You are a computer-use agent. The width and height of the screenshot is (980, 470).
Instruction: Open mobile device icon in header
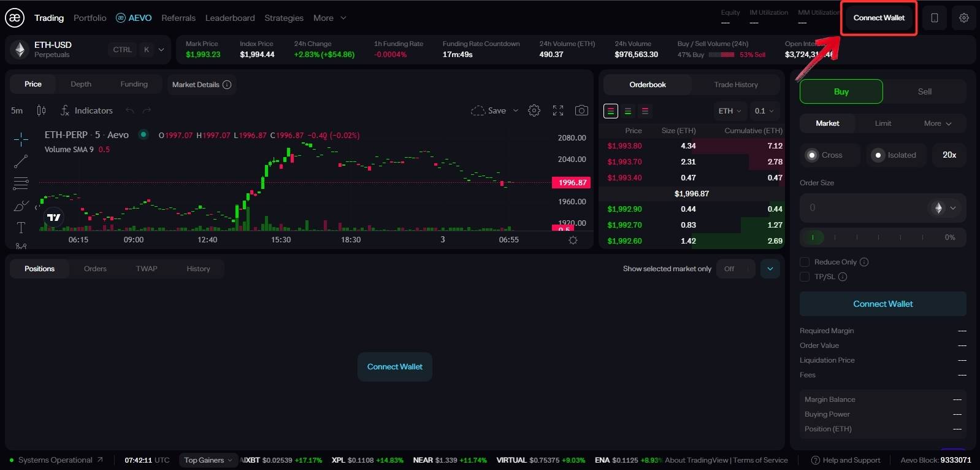click(x=935, y=18)
